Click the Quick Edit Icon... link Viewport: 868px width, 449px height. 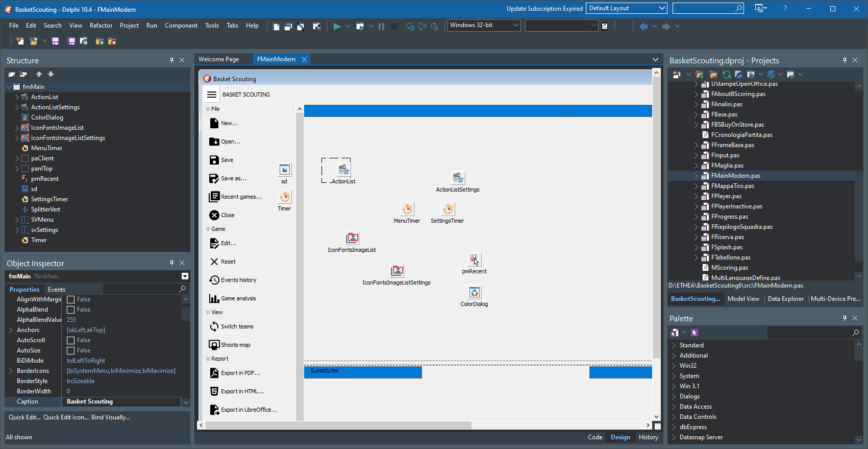tap(66, 417)
